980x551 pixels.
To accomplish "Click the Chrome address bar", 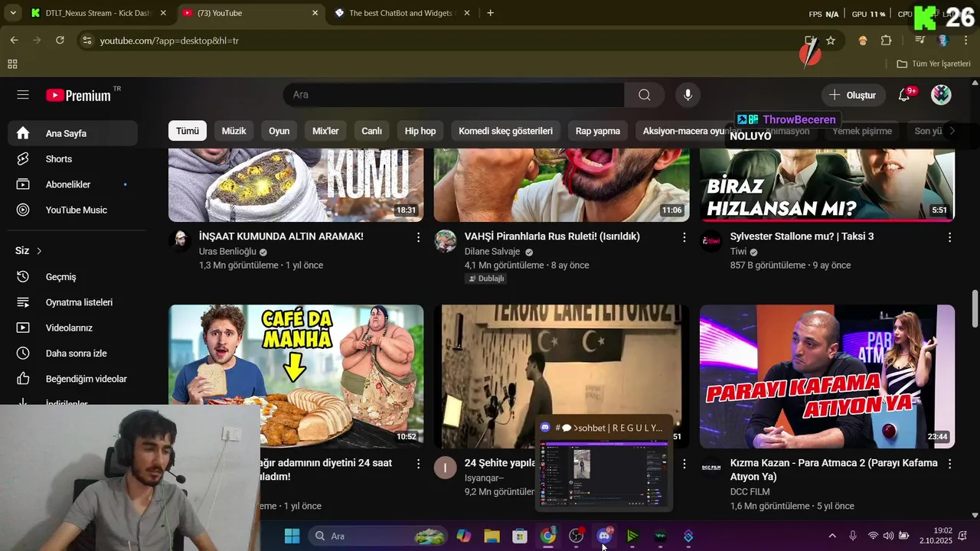I will point(444,41).
